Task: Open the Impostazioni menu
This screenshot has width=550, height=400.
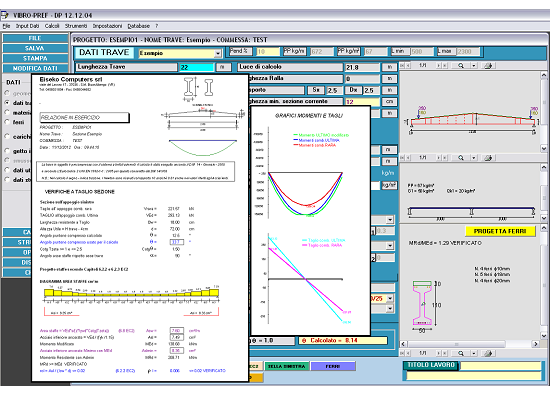Action: [x=107, y=26]
